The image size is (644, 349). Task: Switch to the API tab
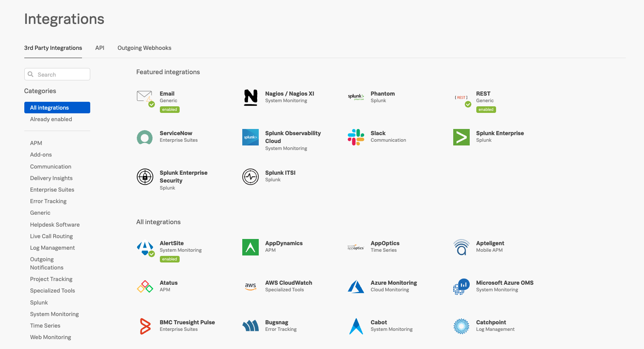click(100, 48)
